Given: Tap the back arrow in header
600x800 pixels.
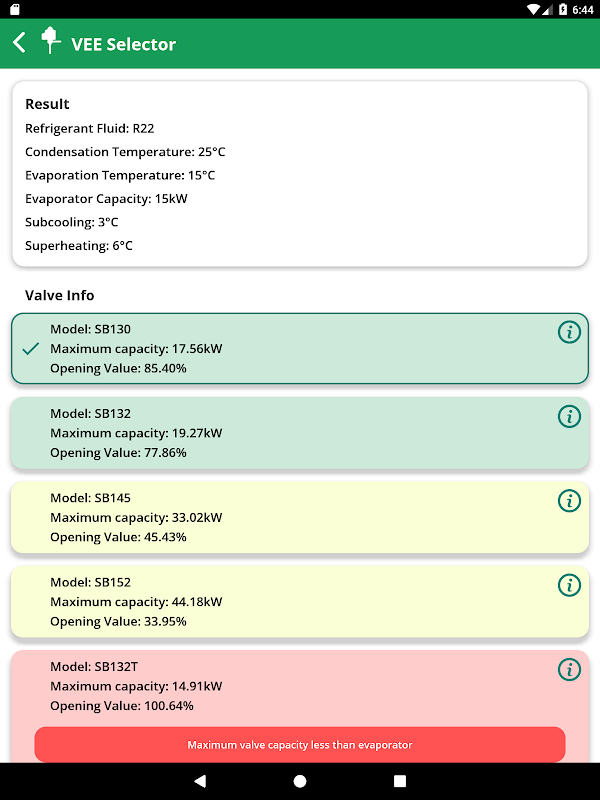Looking at the screenshot, I should coord(20,43).
